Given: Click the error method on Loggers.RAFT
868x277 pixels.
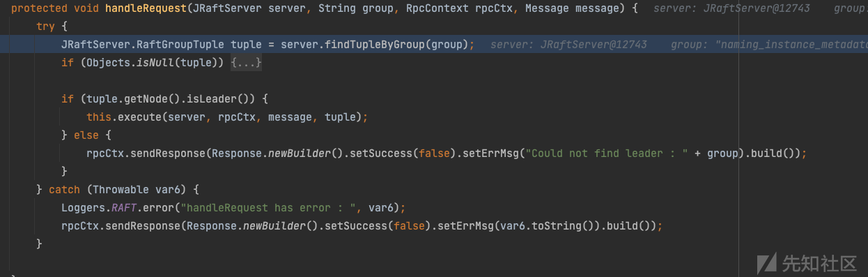Looking at the screenshot, I should 157,208.
